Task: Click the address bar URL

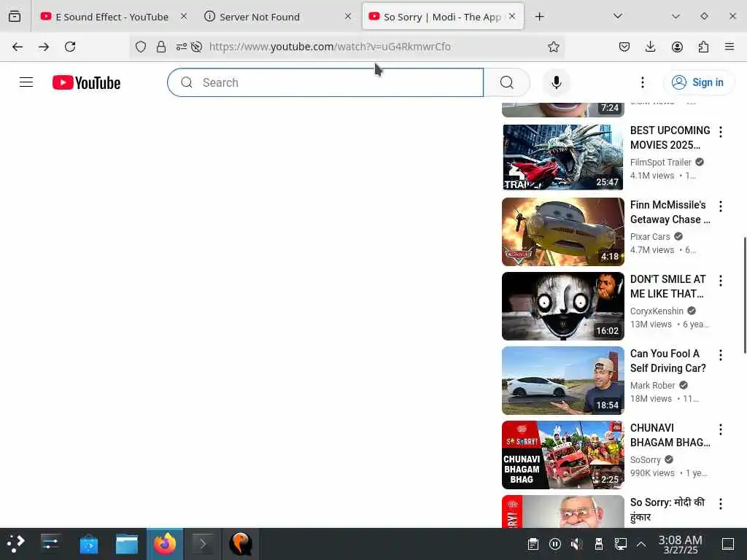Action: coord(330,47)
